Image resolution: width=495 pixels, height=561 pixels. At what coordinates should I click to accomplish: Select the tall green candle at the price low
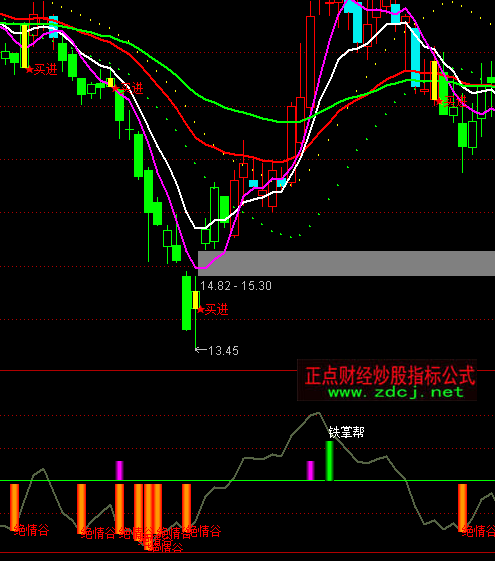pos(186,303)
